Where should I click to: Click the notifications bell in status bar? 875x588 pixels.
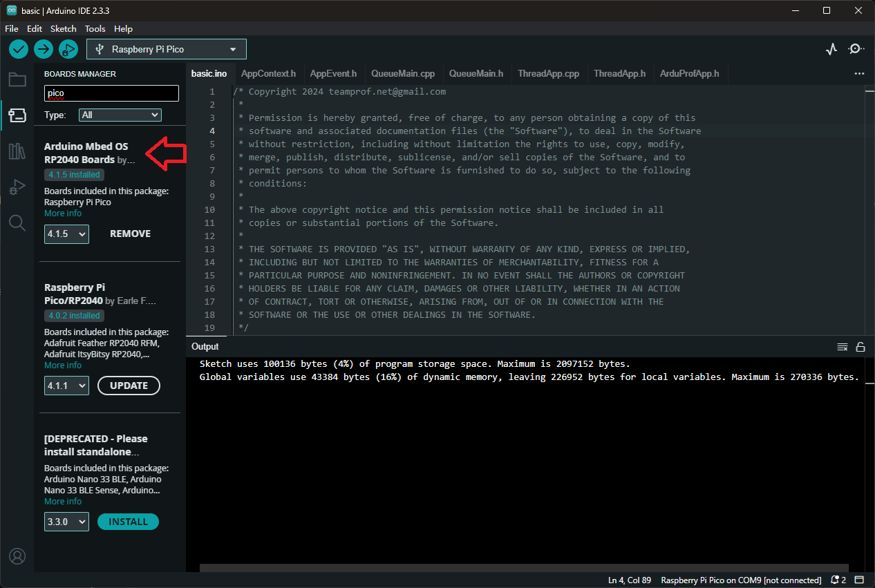click(838, 580)
